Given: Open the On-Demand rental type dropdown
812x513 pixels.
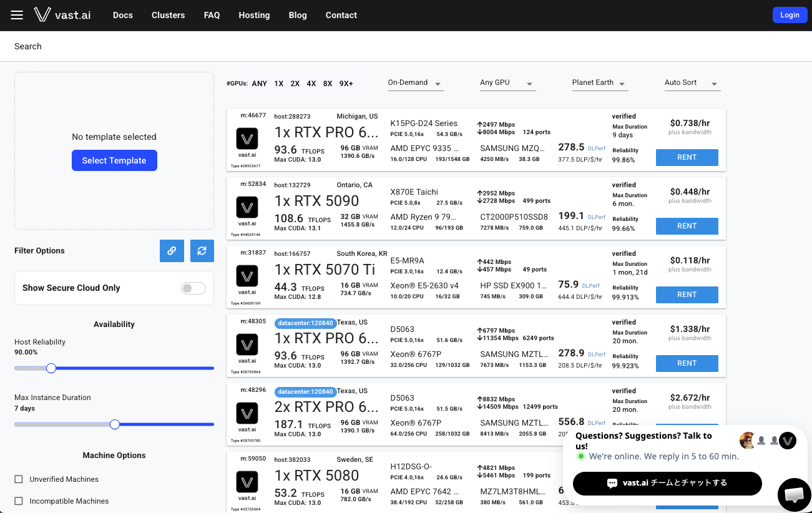Looking at the screenshot, I should pyautogui.click(x=416, y=83).
